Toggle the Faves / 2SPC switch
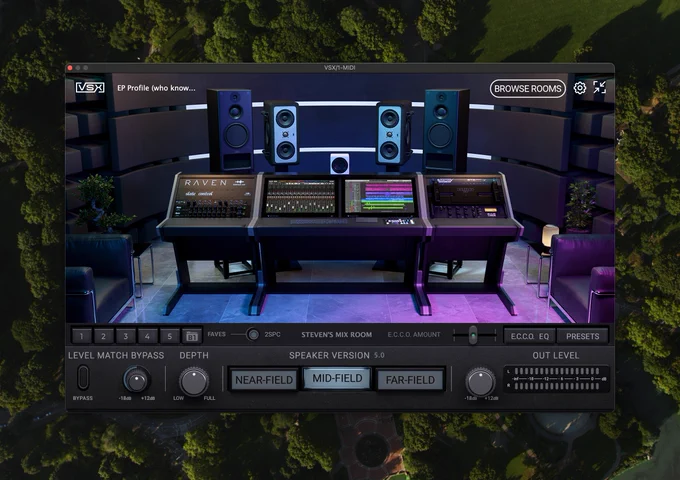The width and height of the screenshot is (680, 480). pos(253,334)
